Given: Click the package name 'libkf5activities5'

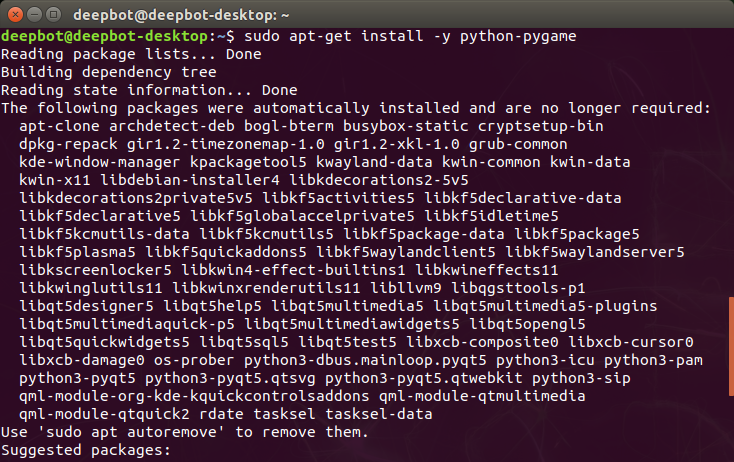Looking at the screenshot, I should pos(338,198).
